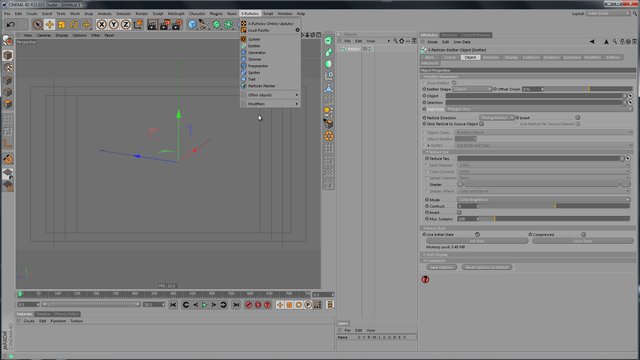Click the Texture Tag picker arrow

[628, 158]
